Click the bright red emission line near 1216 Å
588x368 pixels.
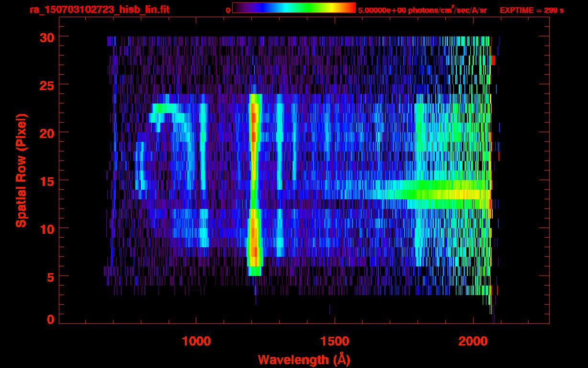tap(254, 184)
